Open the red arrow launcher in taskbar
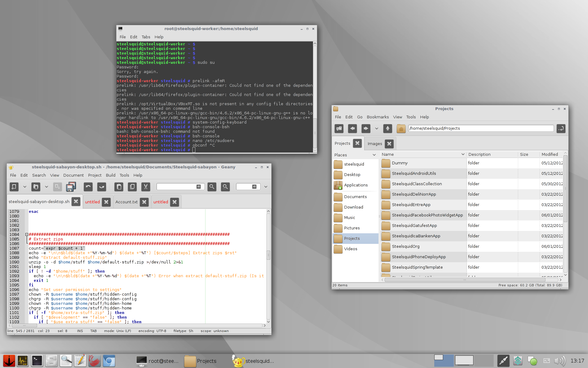 point(9,361)
